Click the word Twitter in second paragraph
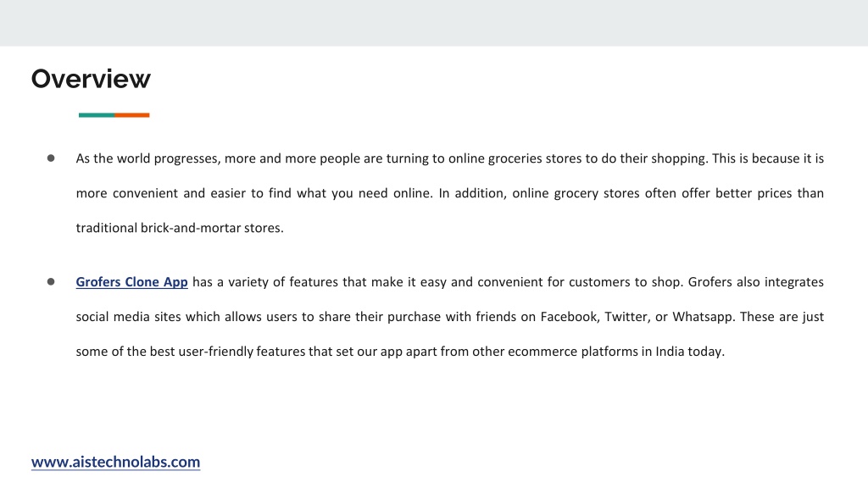Screen dimensions: 868x488 (x=627, y=317)
